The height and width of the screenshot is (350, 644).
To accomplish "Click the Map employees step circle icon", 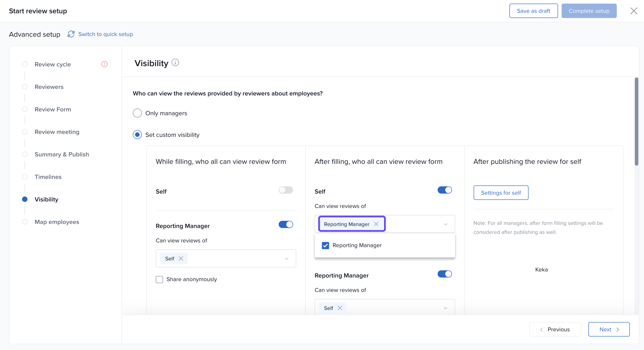I will pyautogui.click(x=25, y=222).
